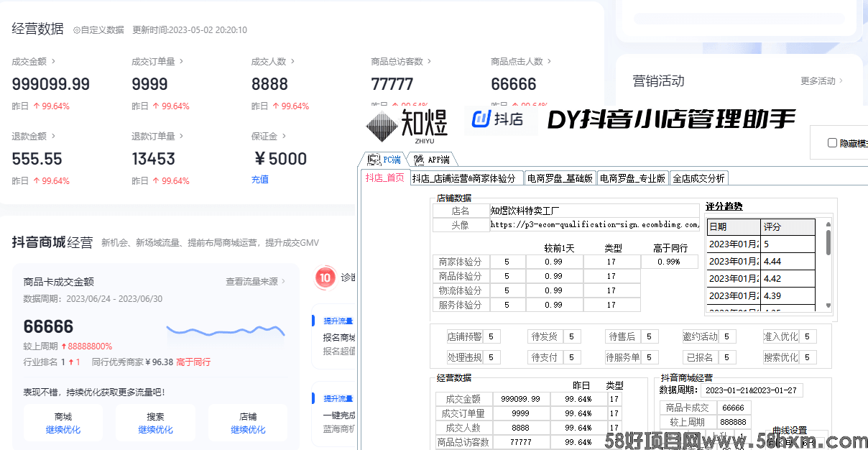
Task: Click the 待支付 value field
Action: tap(573, 357)
